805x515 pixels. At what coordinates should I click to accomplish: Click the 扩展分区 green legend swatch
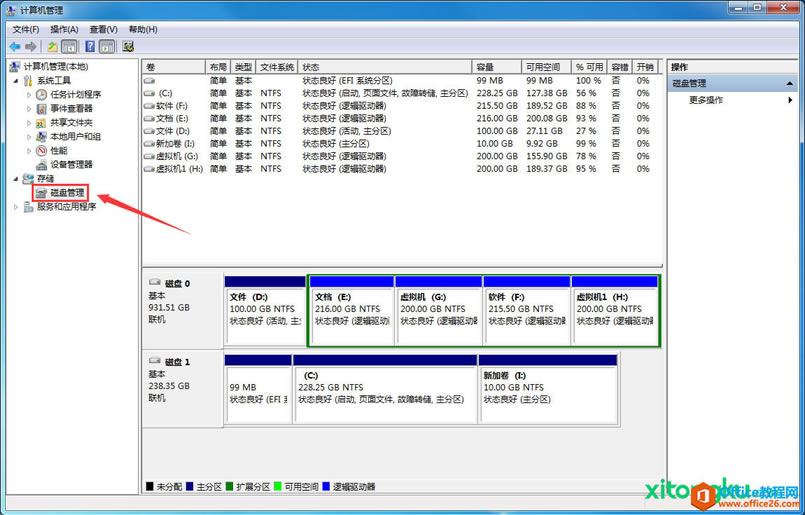(x=229, y=486)
